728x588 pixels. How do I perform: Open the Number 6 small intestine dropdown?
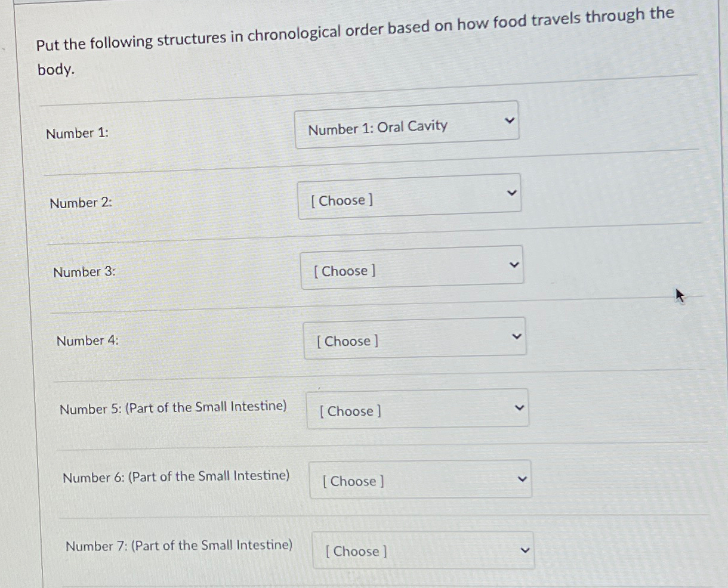coord(421,479)
